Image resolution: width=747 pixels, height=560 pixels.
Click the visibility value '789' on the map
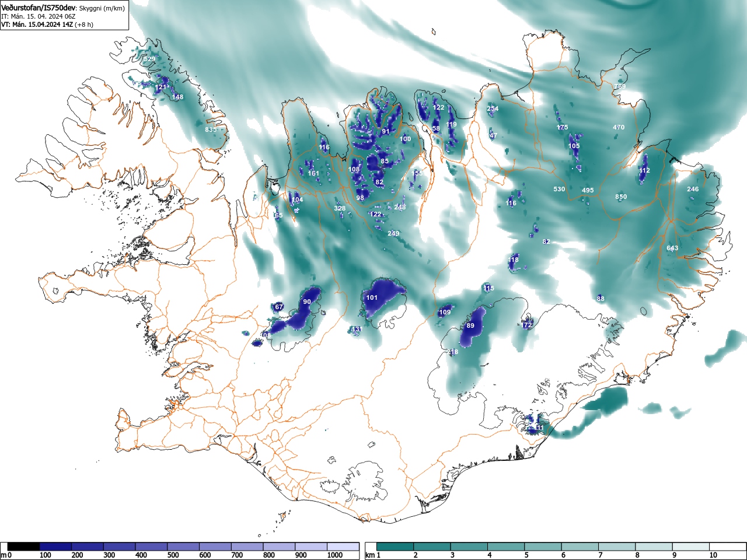pyautogui.click(x=620, y=86)
